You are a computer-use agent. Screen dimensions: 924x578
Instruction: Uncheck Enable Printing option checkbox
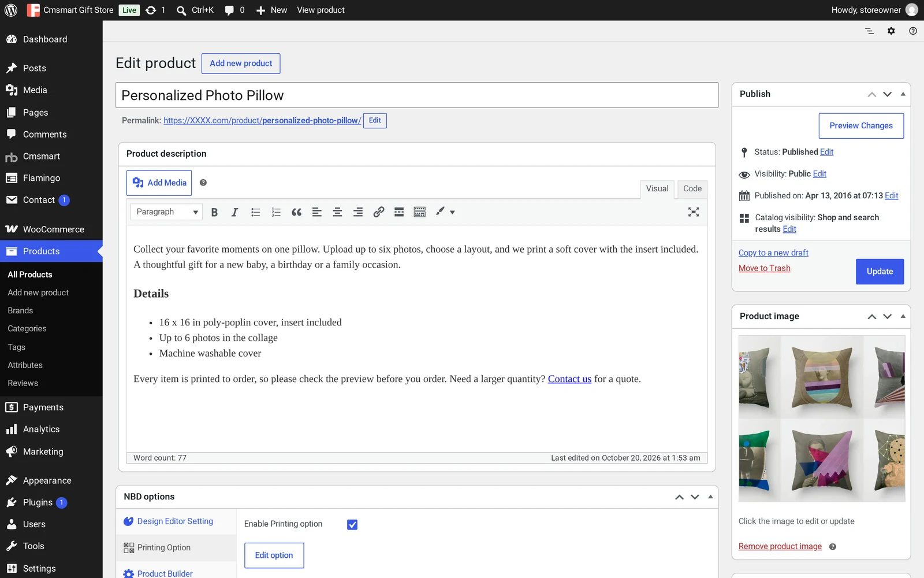(352, 525)
